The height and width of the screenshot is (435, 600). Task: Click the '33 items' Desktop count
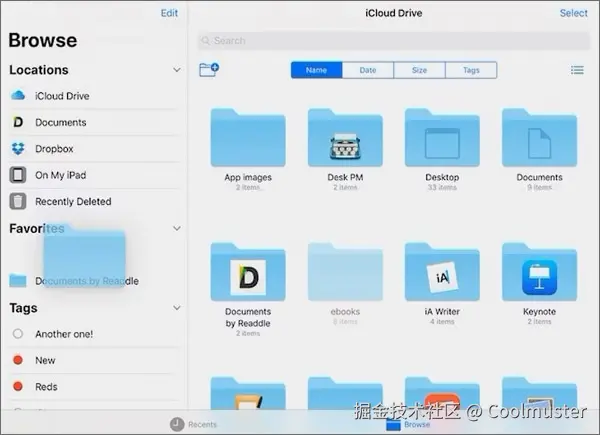[442, 187]
